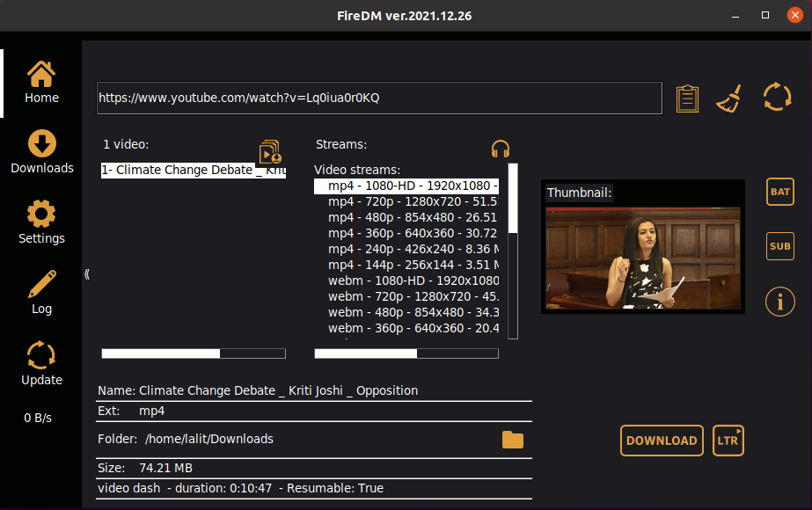Click inside the YouTube URL input field
The height and width of the screenshot is (510, 812).
[378, 98]
